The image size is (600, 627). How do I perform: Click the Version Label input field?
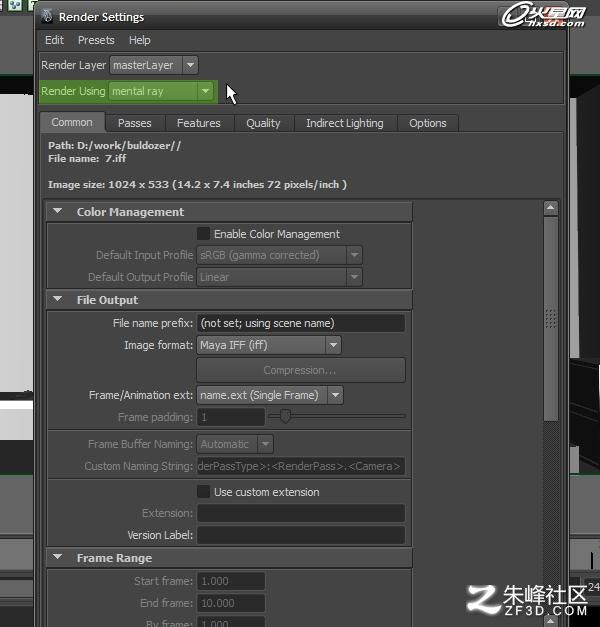301,535
